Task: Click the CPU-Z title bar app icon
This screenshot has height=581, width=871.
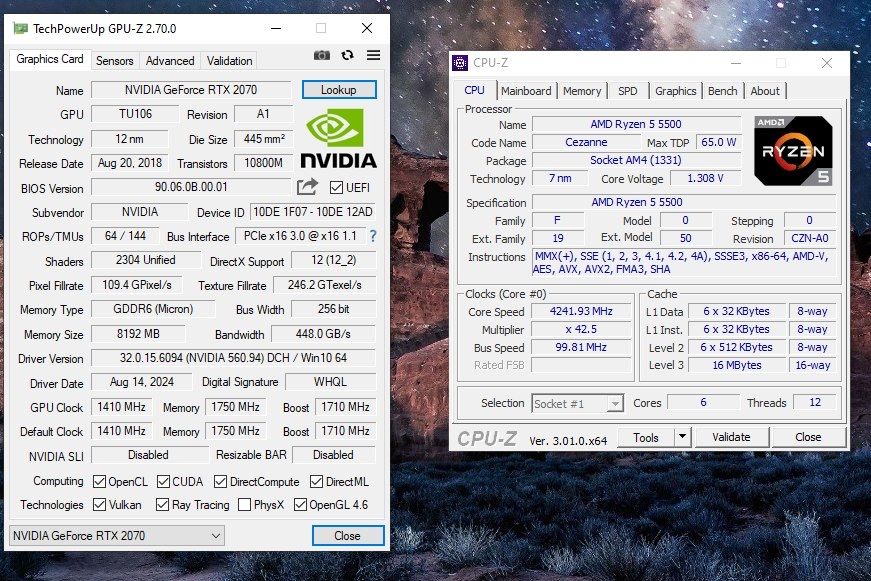Action: tap(460, 63)
